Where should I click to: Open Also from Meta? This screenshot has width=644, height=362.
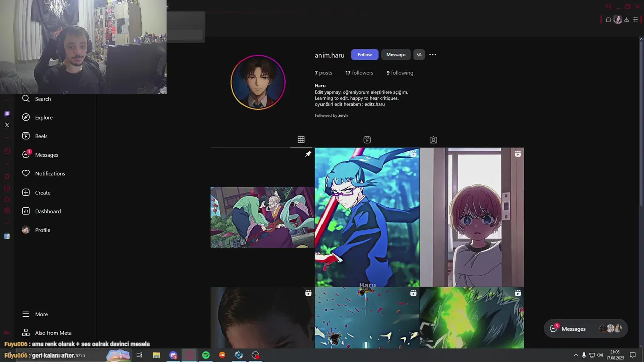coord(47,333)
